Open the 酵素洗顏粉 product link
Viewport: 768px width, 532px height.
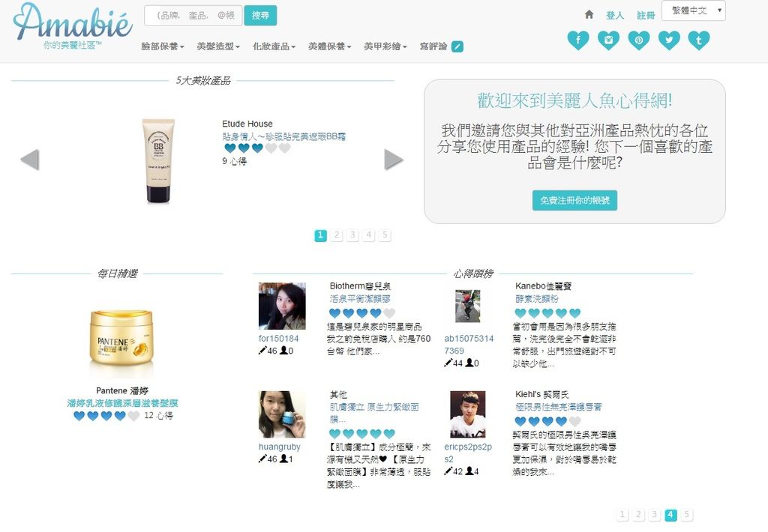[x=537, y=298]
